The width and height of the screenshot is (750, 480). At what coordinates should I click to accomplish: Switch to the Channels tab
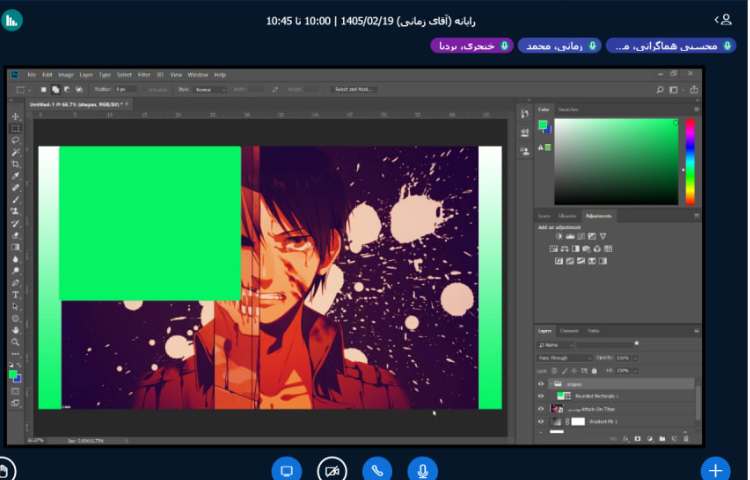[569, 331]
